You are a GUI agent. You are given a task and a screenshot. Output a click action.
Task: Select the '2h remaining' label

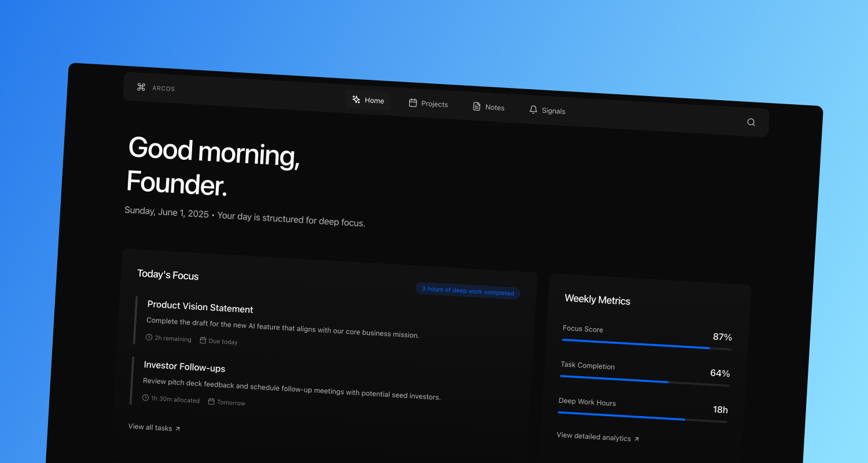pyautogui.click(x=173, y=339)
